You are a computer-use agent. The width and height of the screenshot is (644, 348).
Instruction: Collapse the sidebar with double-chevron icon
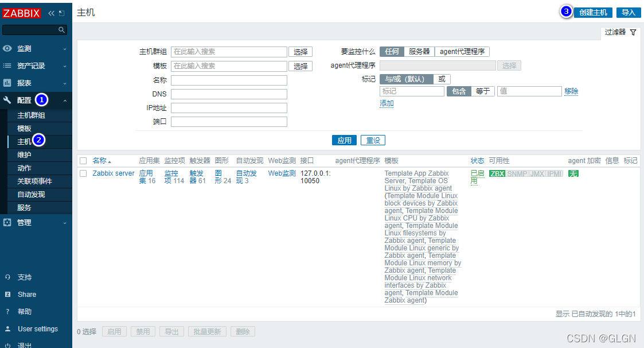(52, 13)
